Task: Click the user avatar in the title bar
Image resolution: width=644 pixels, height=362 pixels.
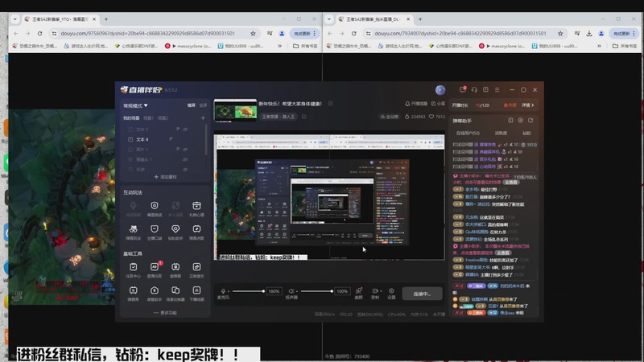Action: click(x=440, y=90)
